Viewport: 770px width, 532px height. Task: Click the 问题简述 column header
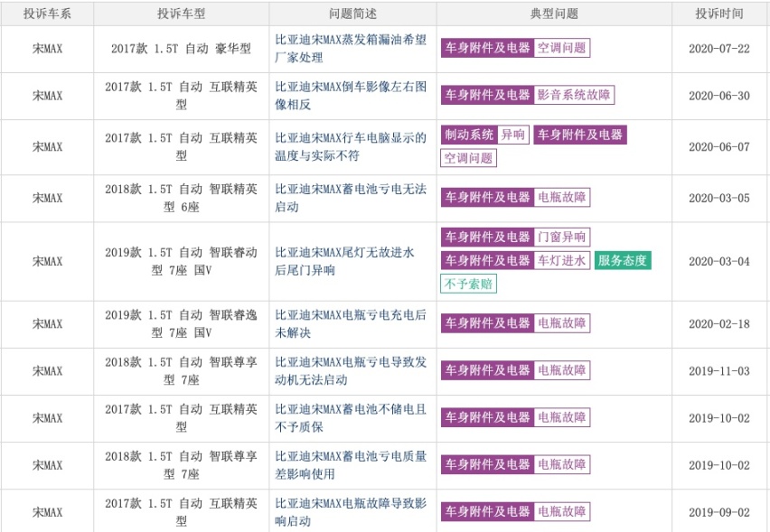(352, 14)
